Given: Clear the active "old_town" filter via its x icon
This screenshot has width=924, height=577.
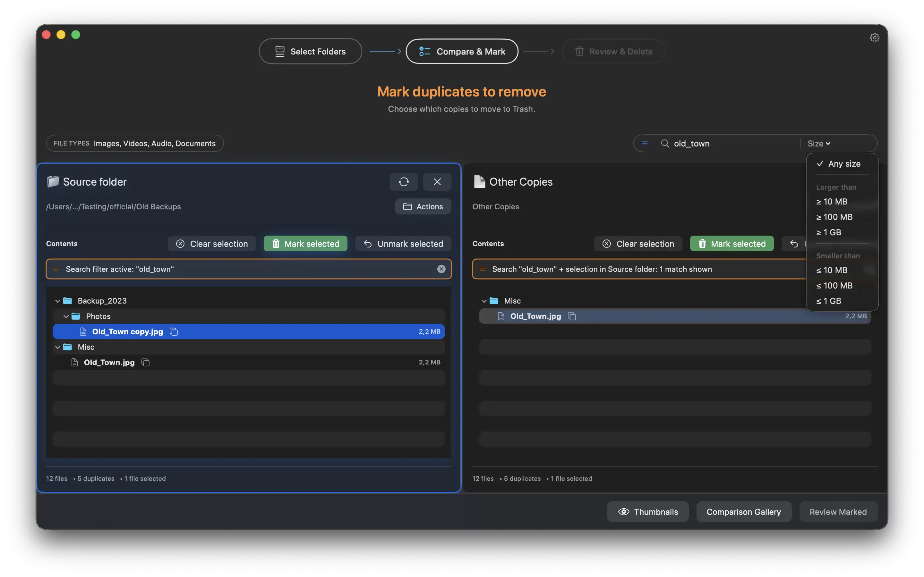Looking at the screenshot, I should coord(442,269).
